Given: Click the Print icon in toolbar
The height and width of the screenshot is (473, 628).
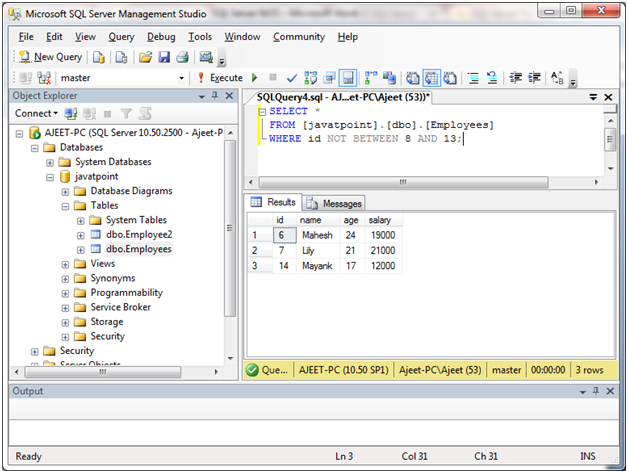Looking at the screenshot, I should tap(183, 57).
